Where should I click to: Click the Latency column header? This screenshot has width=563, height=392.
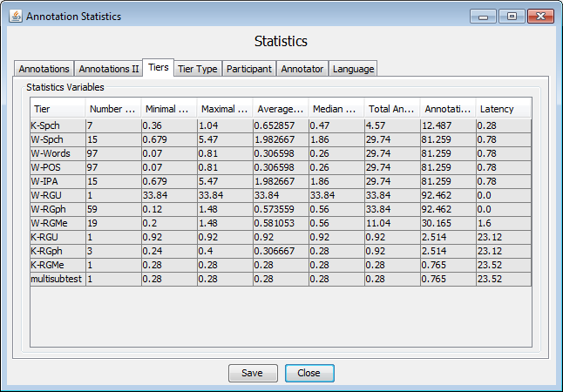tap(503, 109)
